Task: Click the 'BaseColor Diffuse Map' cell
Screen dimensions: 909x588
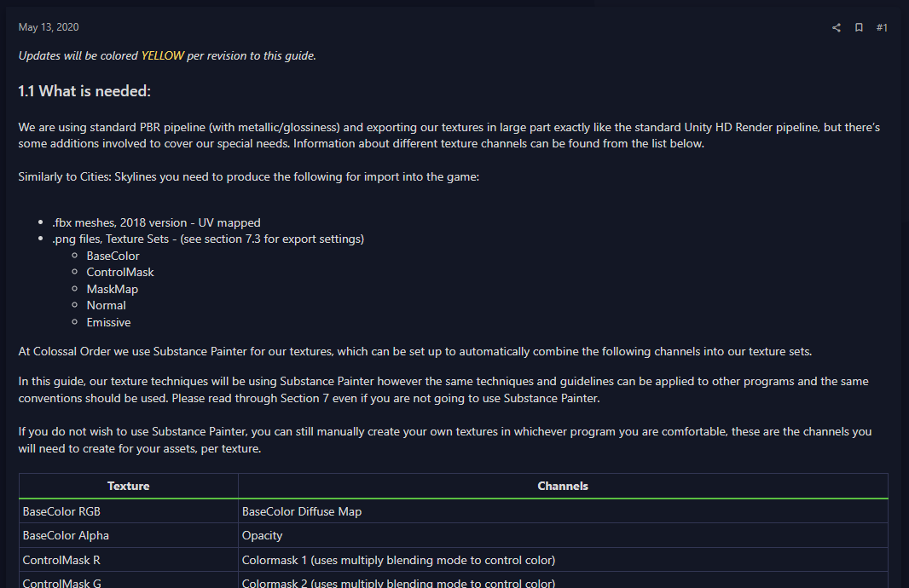Action: click(x=302, y=511)
